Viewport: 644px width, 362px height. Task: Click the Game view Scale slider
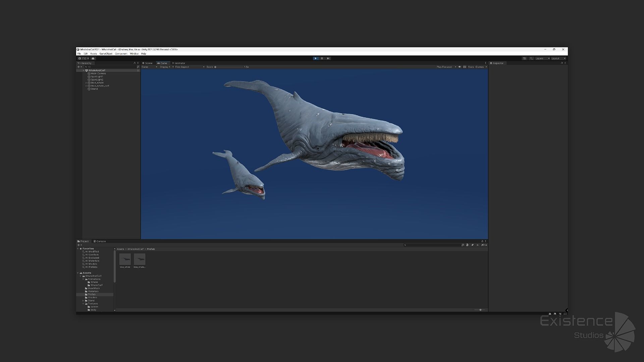pyautogui.click(x=229, y=67)
